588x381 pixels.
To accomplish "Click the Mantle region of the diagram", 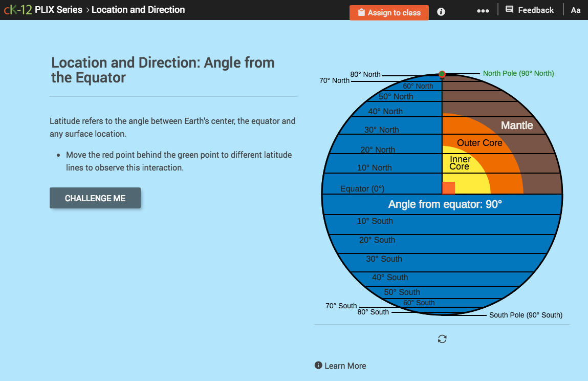I will pos(518,125).
